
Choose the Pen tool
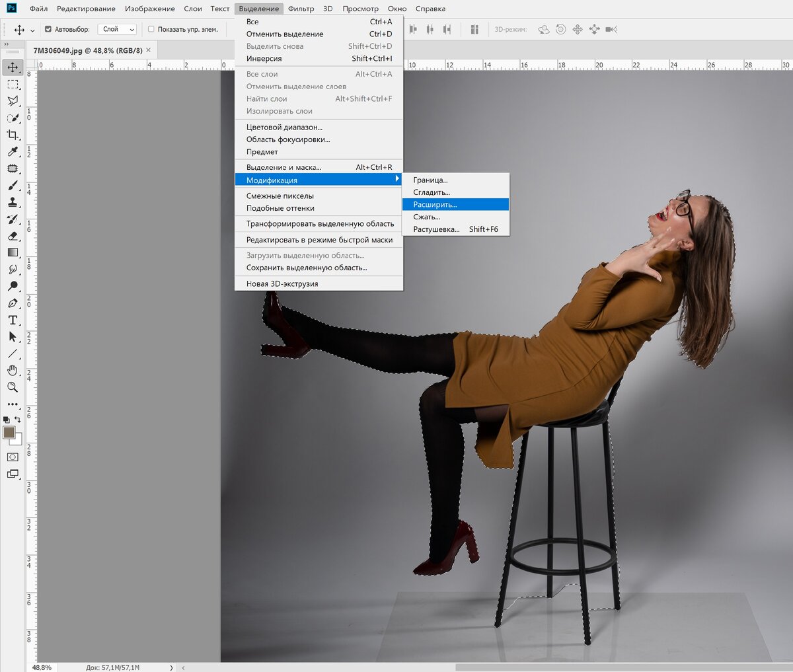click(13, 303)
